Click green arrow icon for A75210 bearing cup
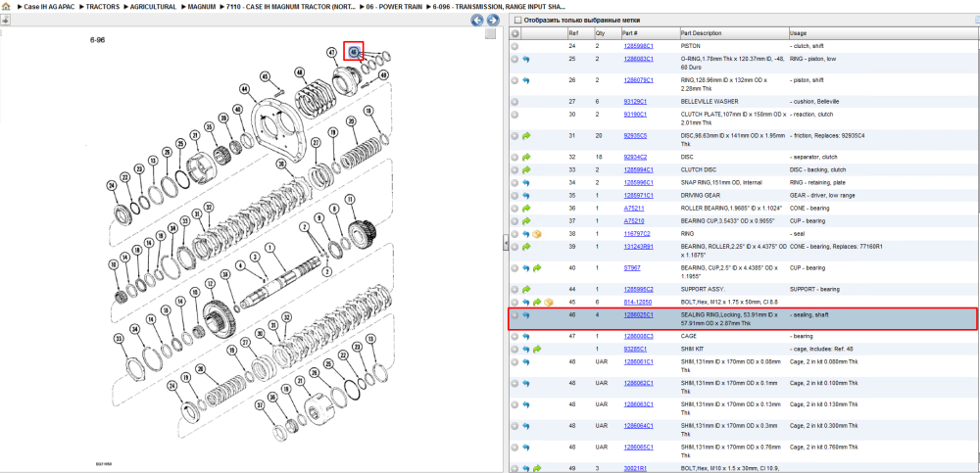The width and height of the screenshot is (980, 473). (525, 221)
